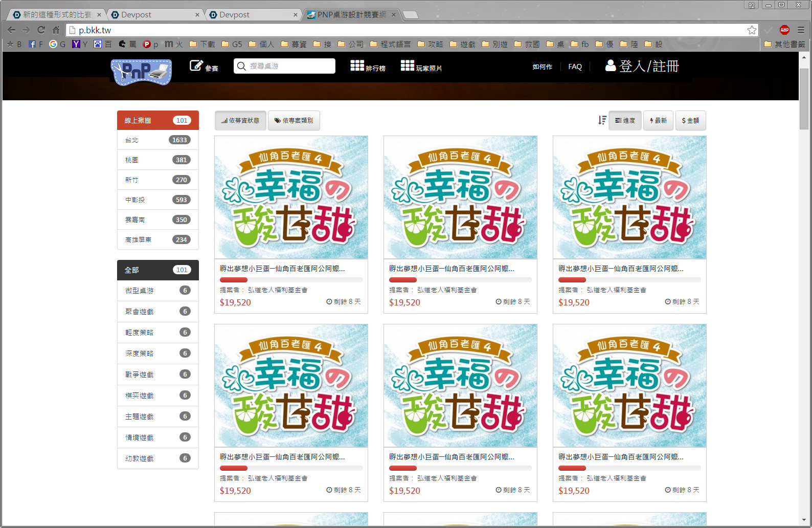Open the 其他書籤 bookmark folder

coord(784,45)
